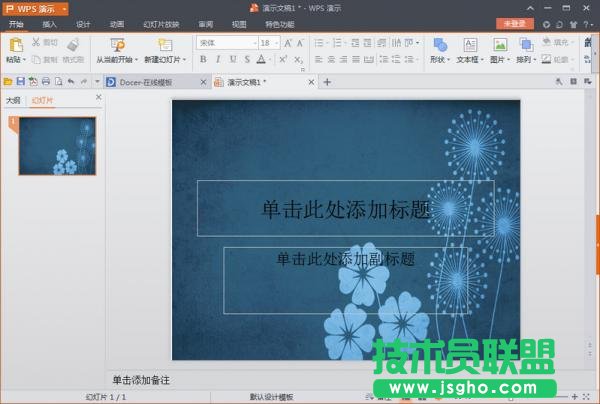Open the font size dropdown showing 18
The height and width of the screenshot is (404, 600).
(269, 43)
